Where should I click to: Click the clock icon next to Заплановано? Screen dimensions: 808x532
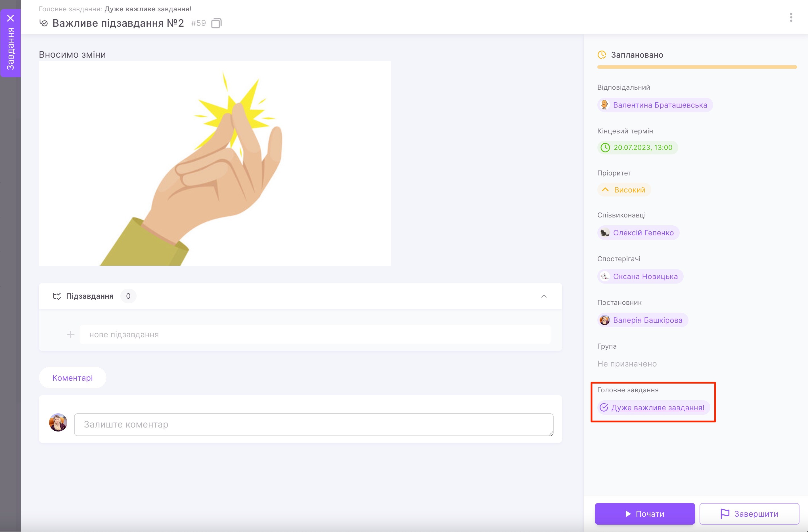602,55
